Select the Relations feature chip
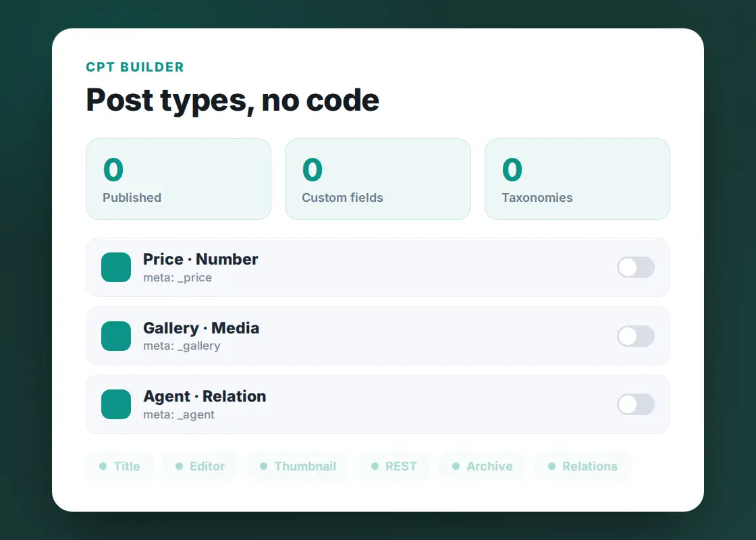 (x=583, y=466)
